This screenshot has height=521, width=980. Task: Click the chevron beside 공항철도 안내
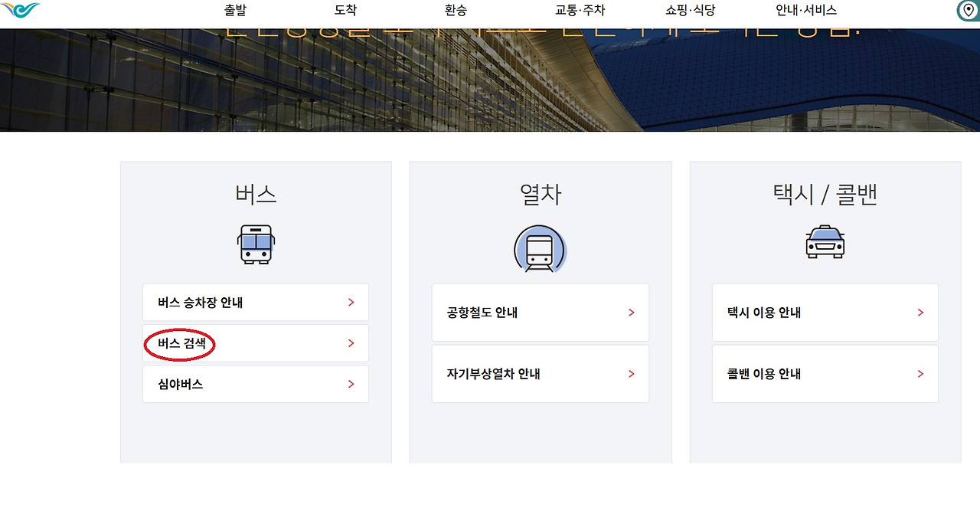tap(631, 312)
